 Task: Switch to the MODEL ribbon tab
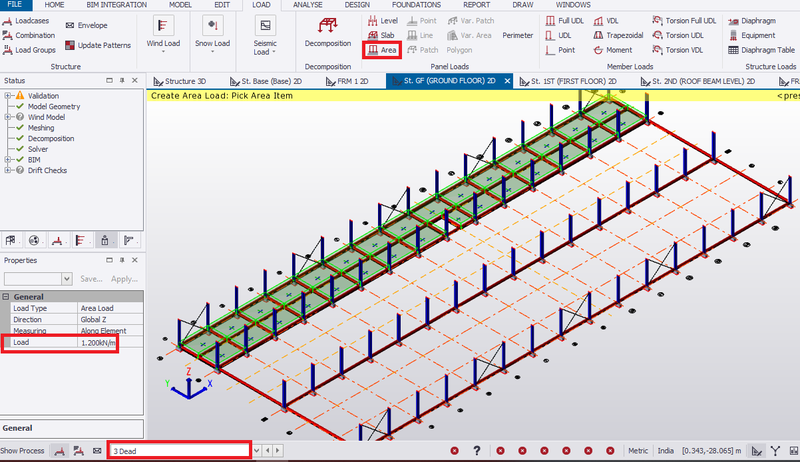(180, 5)
